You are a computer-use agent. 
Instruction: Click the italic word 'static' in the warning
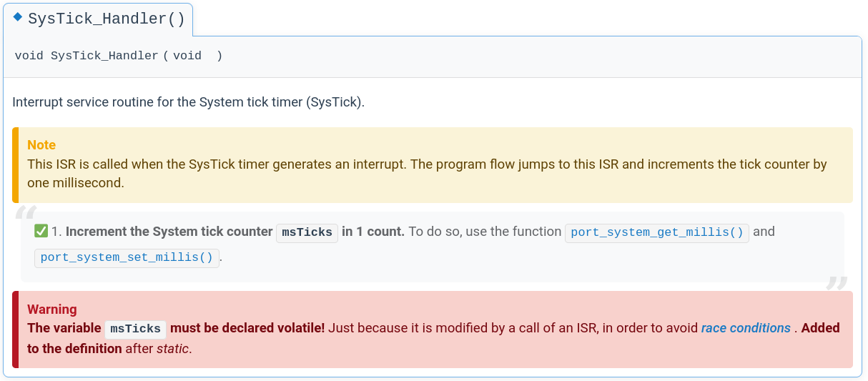pyautogui.click(x=174, y=349)
